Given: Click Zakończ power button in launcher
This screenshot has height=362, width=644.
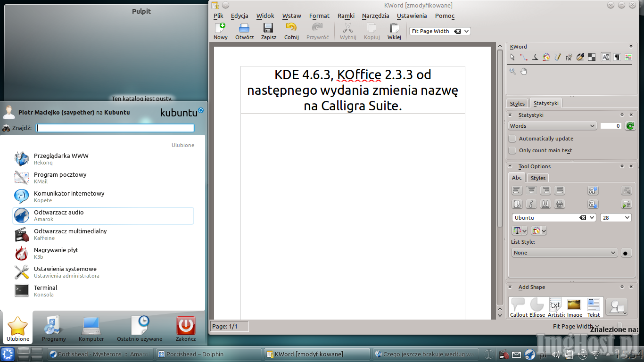Looking at the screenshot, I should tap(186, 329).
